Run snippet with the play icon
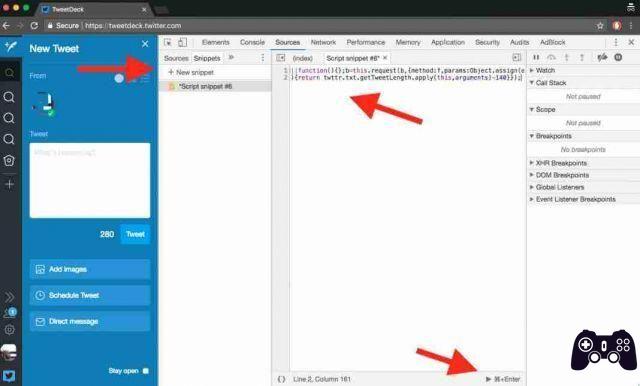The height and width of the screenshot is (386, 640). 488,379
